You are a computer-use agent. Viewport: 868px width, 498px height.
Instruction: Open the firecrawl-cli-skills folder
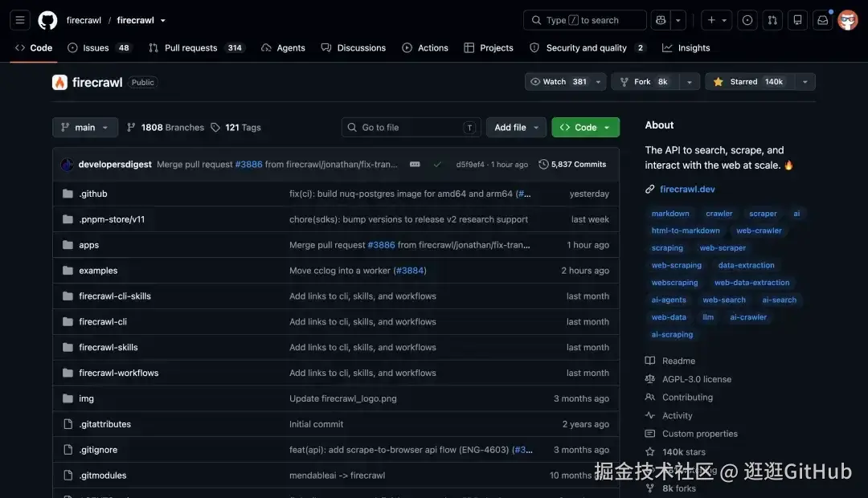[x=115, y=296]
